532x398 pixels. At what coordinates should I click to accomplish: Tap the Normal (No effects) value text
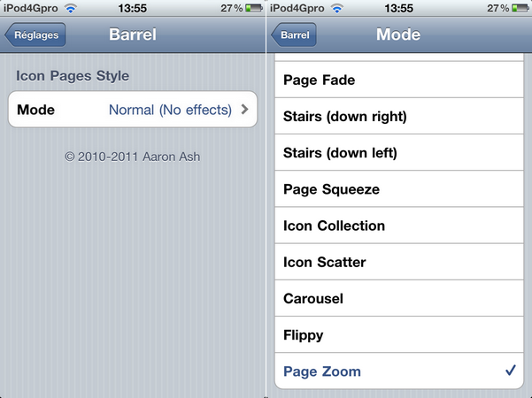point(170,111)
